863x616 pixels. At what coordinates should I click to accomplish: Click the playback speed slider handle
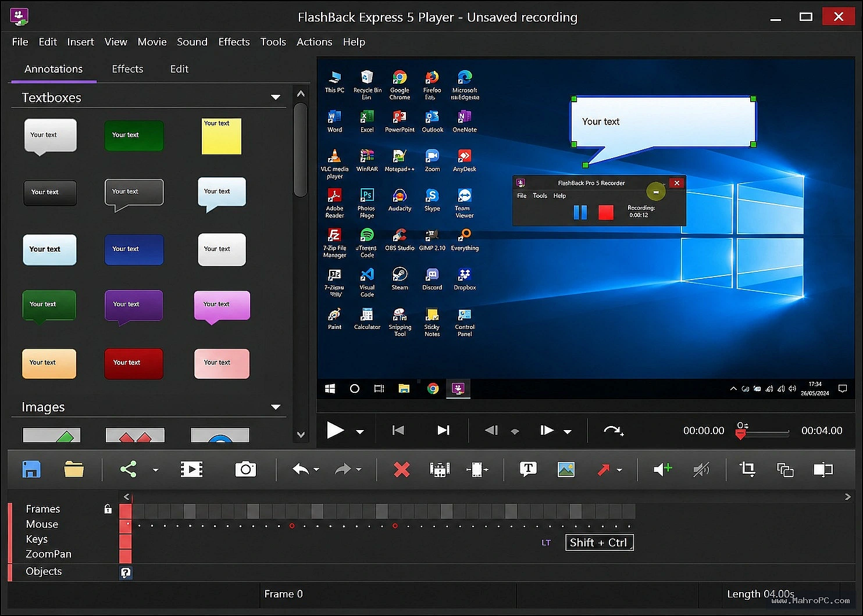point(740,434)
